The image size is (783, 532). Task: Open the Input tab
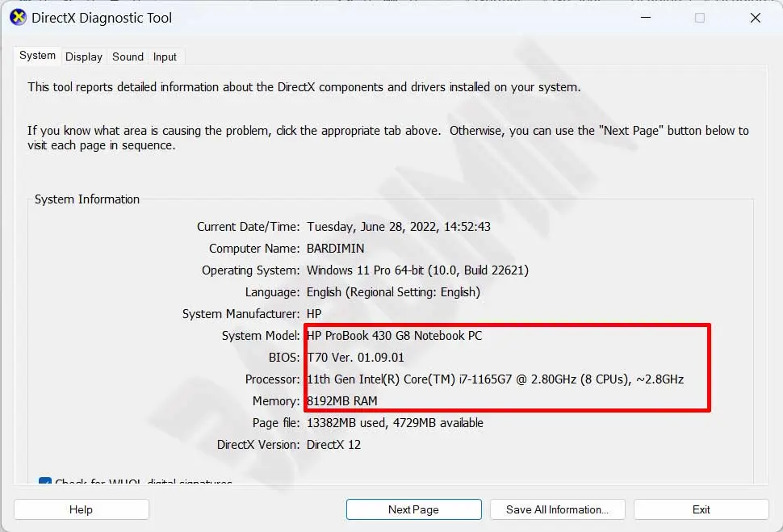165,57
